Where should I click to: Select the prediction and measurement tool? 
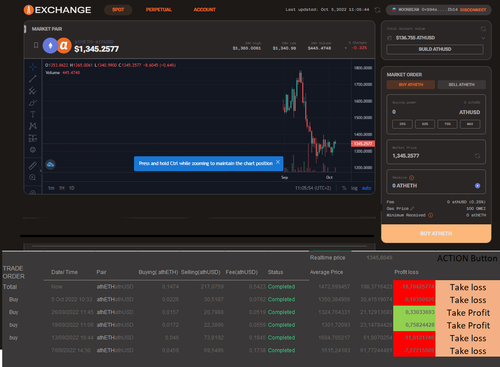click(33, 138)
